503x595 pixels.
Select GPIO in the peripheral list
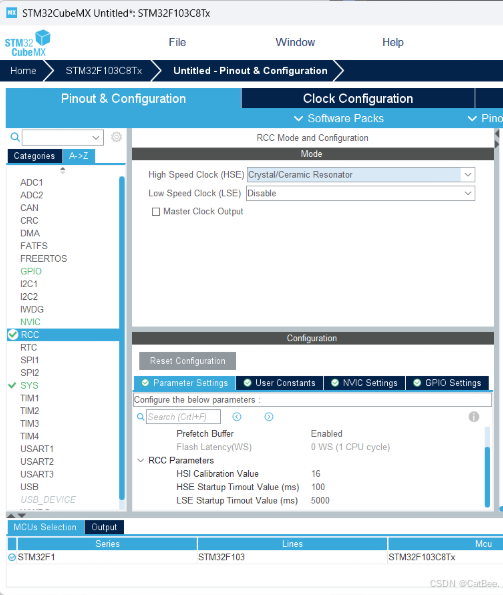[31, 271]
